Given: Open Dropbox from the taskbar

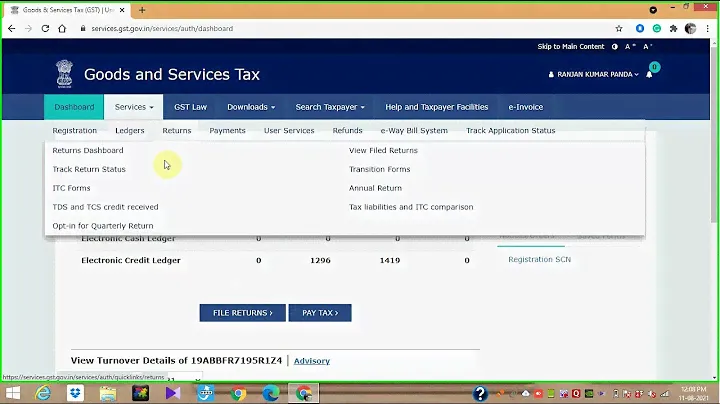Looking at the screenshot, I should click(76, 393).
